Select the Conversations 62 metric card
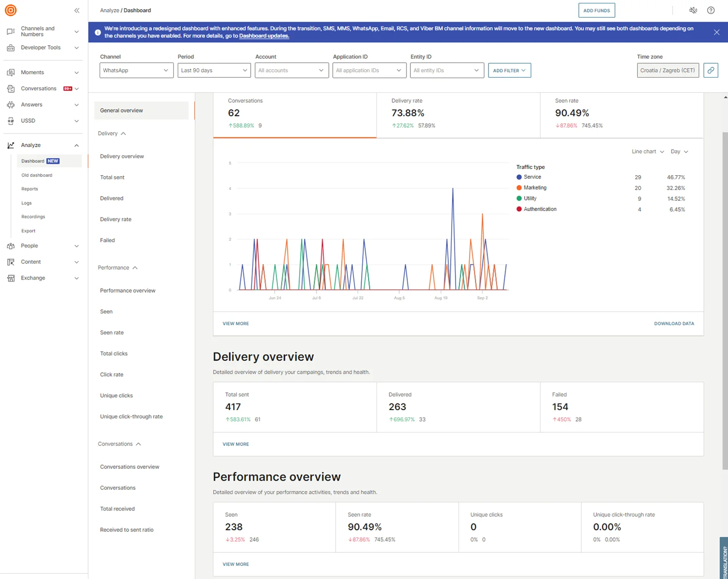 [295, 115]
